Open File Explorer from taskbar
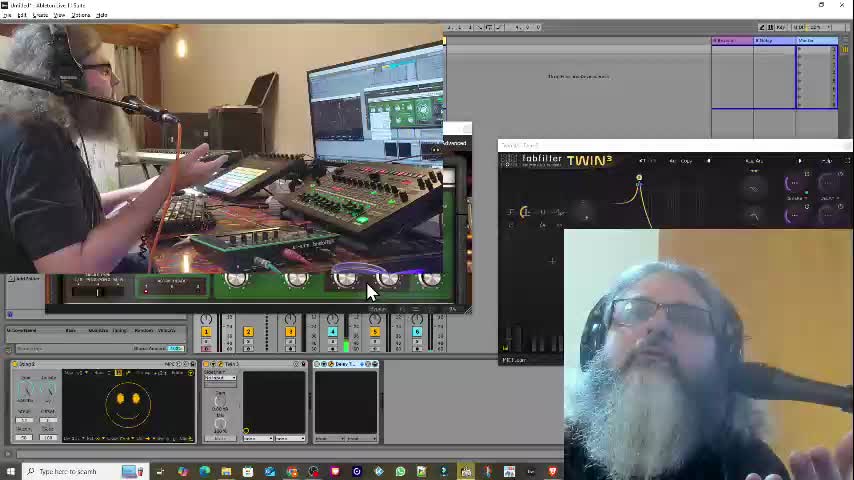Viewport: 854px width, 480px height. [x=227, y=471]
